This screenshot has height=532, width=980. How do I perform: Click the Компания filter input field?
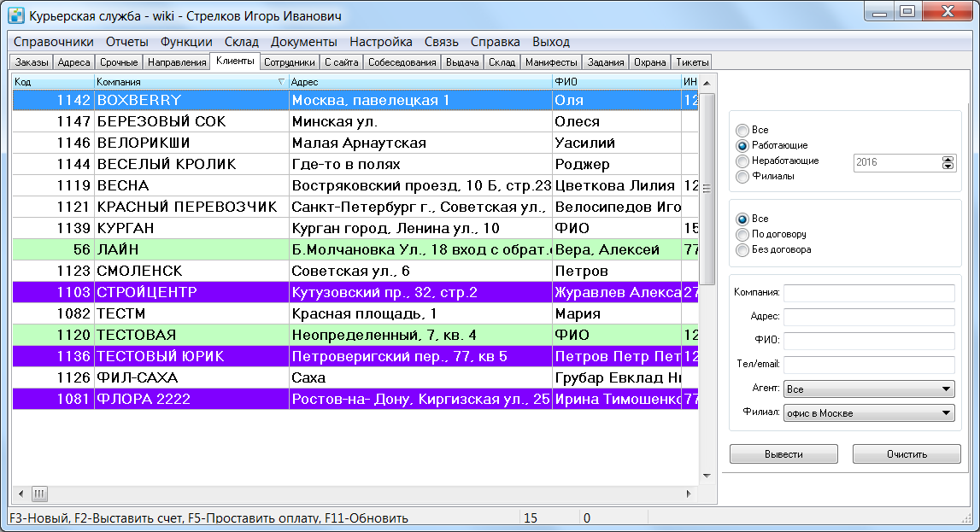tap(869, 292)
